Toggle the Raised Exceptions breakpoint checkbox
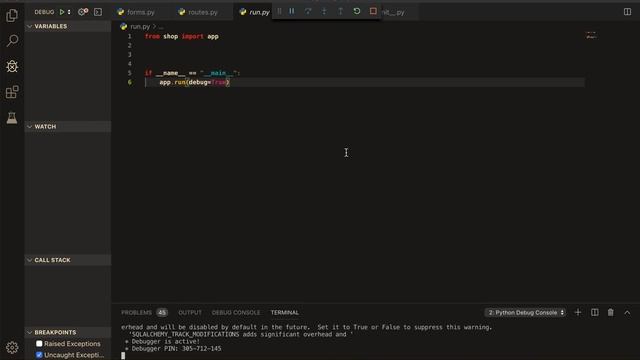This screenshot has width=640, height=360. click(39, 344)
